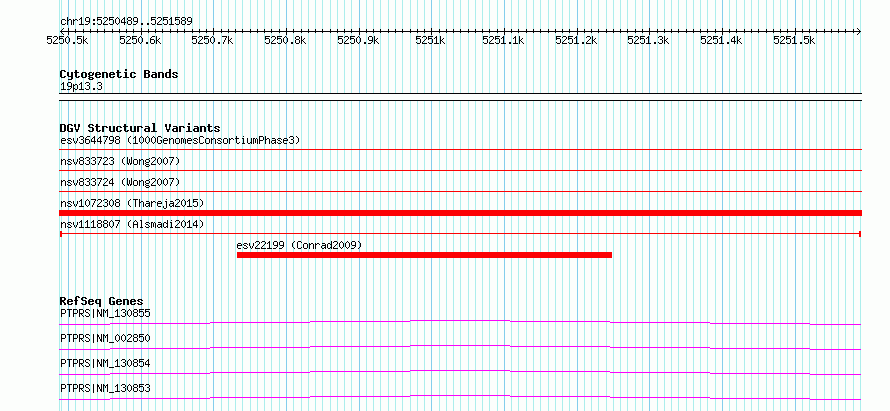Open variant nsv833724 (Wong2007)
The height and width of the screenshot is (411, 890).
tap(120, 182)
